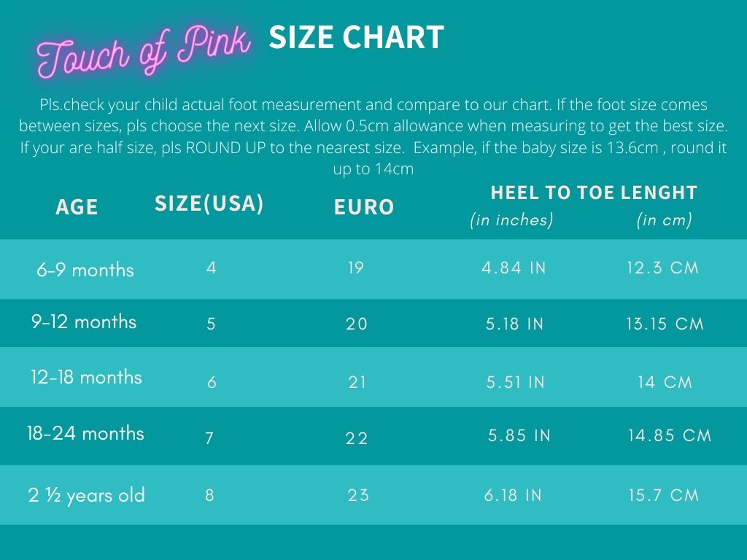This screenshot has width=747, height=560.
Task: Click the SIZE(USA) column header
Action: [x=209, y=204]
